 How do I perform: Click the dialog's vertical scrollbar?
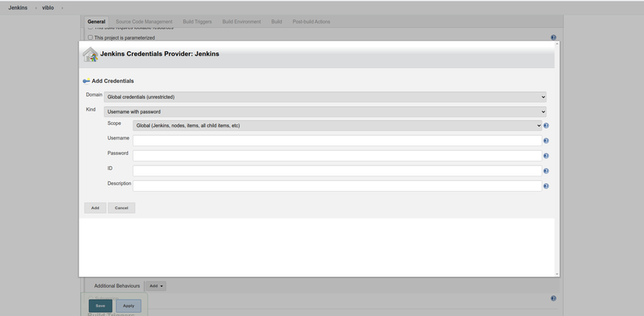(x=557, y=159)
